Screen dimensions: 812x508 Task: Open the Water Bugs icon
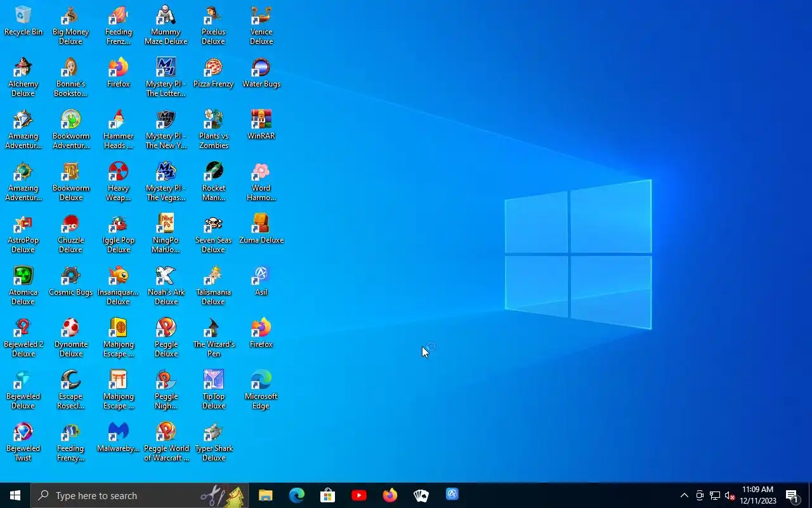pos(261,73)
